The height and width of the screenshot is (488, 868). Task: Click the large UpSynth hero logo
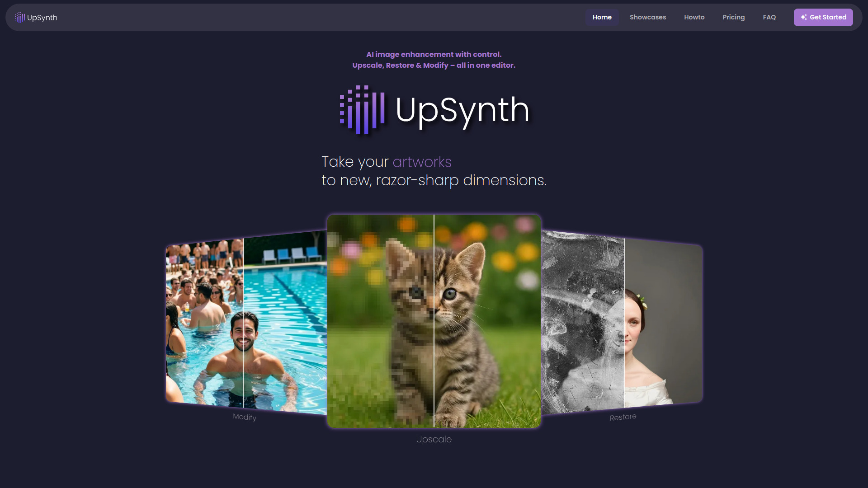tap(434, 110)
